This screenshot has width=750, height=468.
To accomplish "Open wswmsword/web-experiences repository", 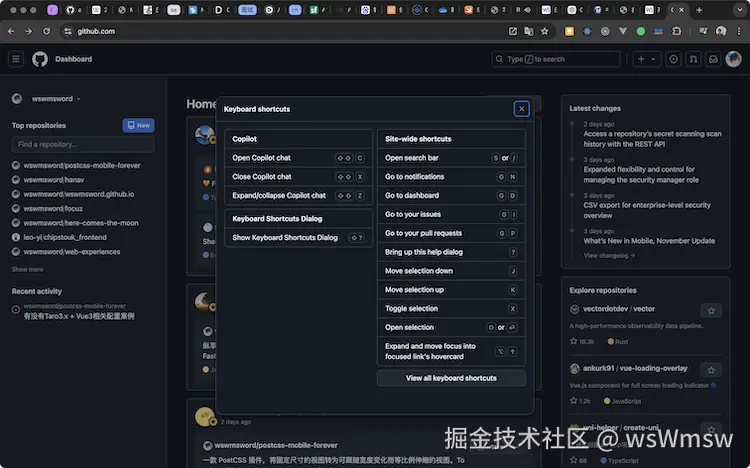I will pos(72,252).
